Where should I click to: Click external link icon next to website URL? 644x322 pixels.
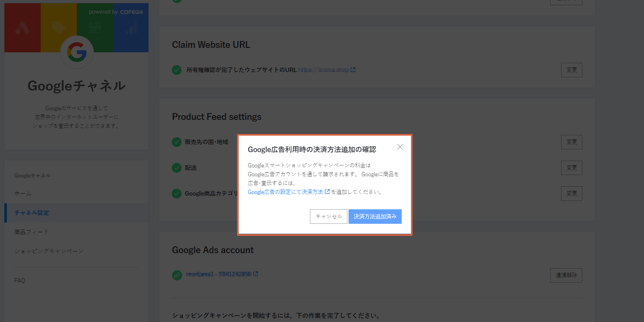click(x=353, y=70)
